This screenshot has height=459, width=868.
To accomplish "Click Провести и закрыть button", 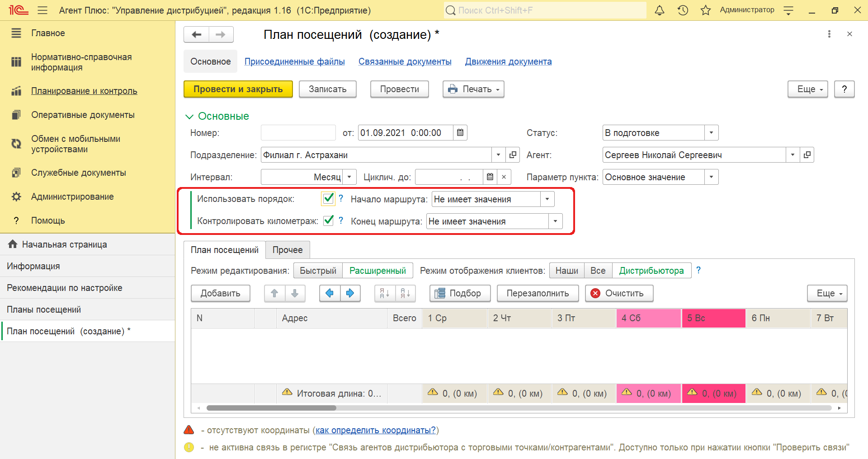I will tap(238, 89).
